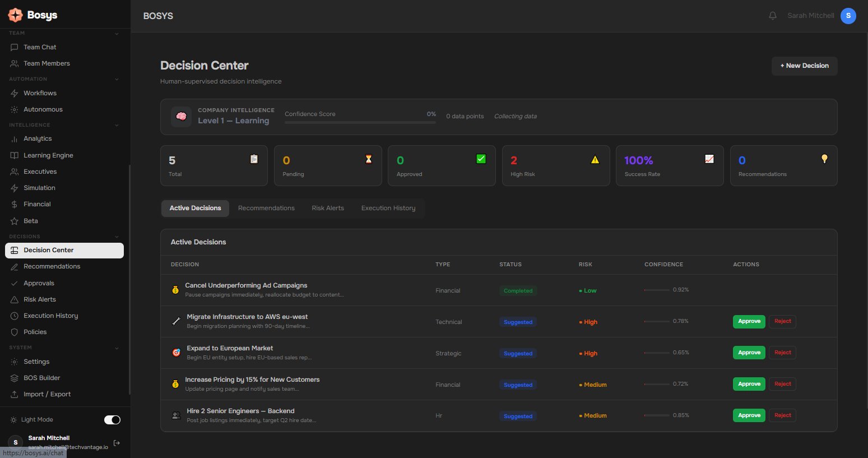Switch to the Execution History tab
The image size is (868, 458).
click(388, 208)
